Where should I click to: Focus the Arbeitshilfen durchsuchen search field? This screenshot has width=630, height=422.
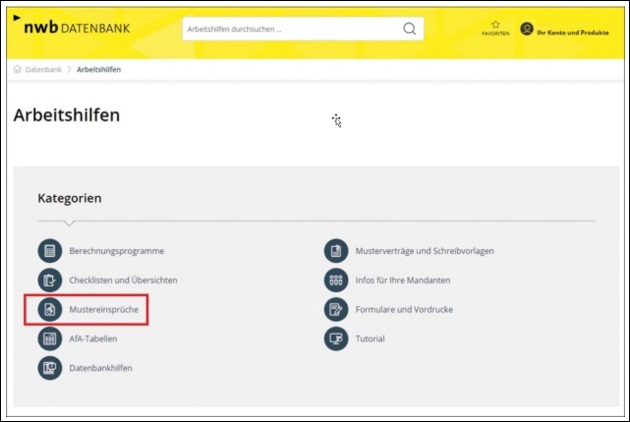tap(290, 29)
